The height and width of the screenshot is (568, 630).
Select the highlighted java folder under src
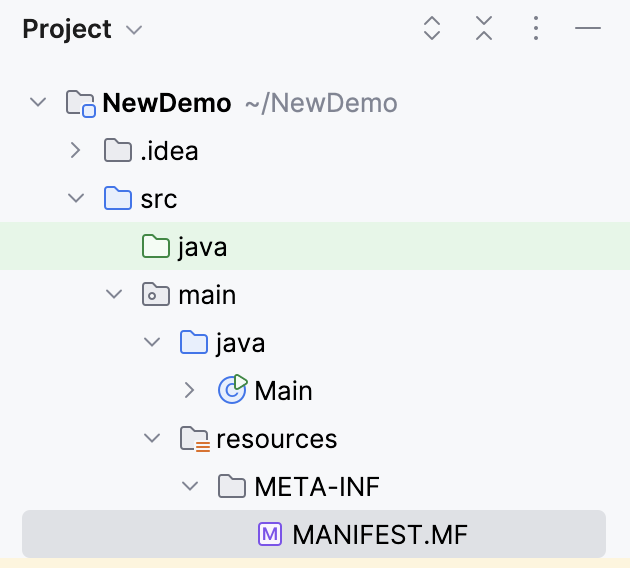(x=202, y=247)
